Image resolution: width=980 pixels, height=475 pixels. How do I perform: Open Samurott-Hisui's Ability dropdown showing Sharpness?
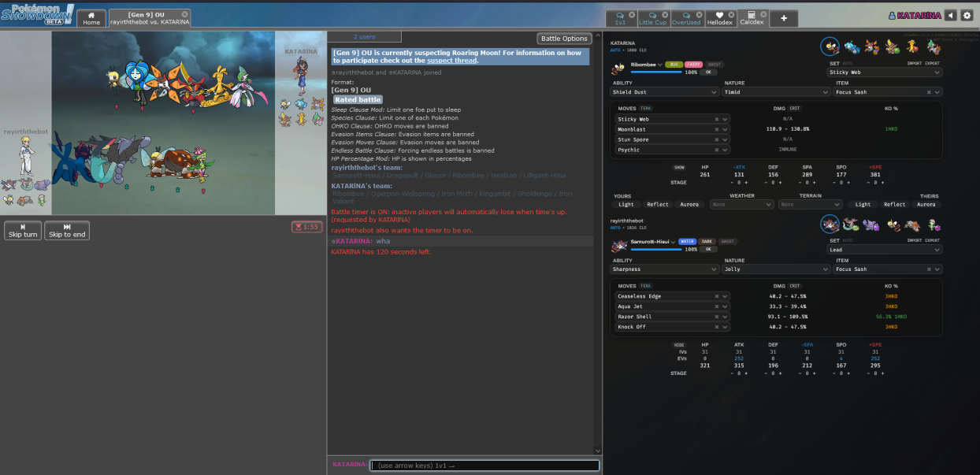click(665, 269)
